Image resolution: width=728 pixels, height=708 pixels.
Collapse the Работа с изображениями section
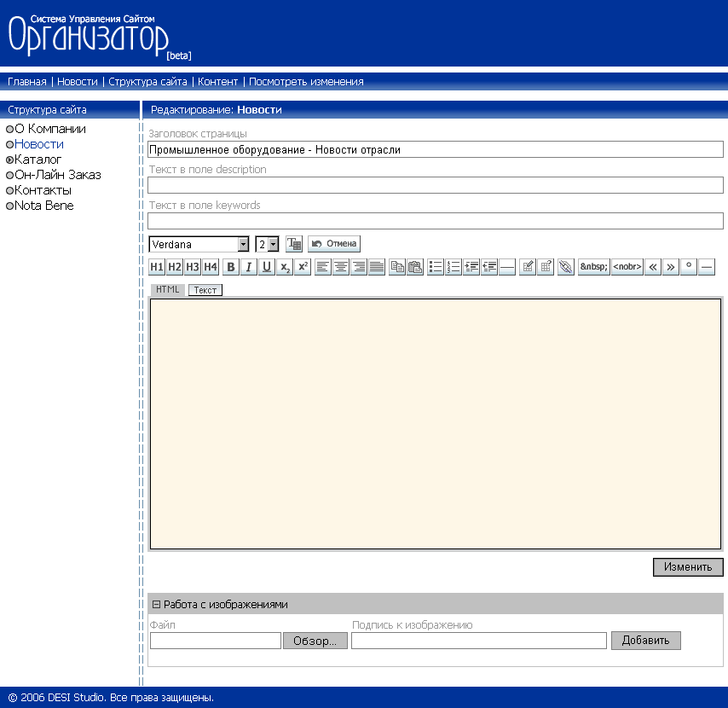click(x=155, y=604)
